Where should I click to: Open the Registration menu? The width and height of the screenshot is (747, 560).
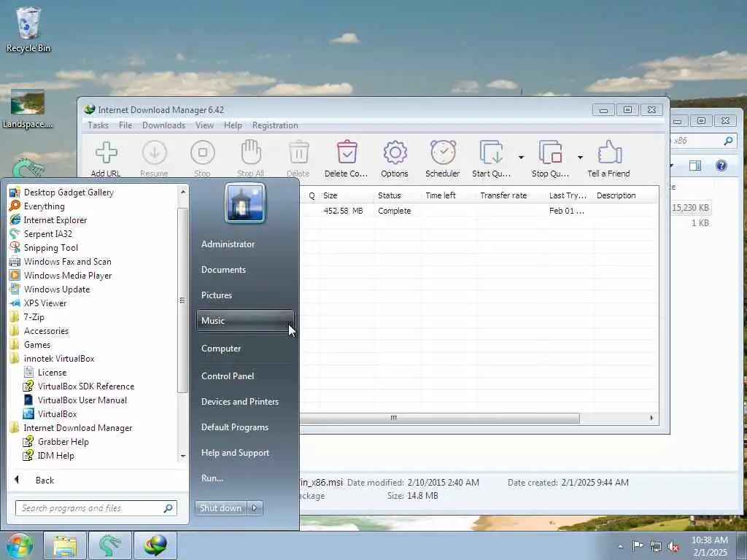[275, 125]
